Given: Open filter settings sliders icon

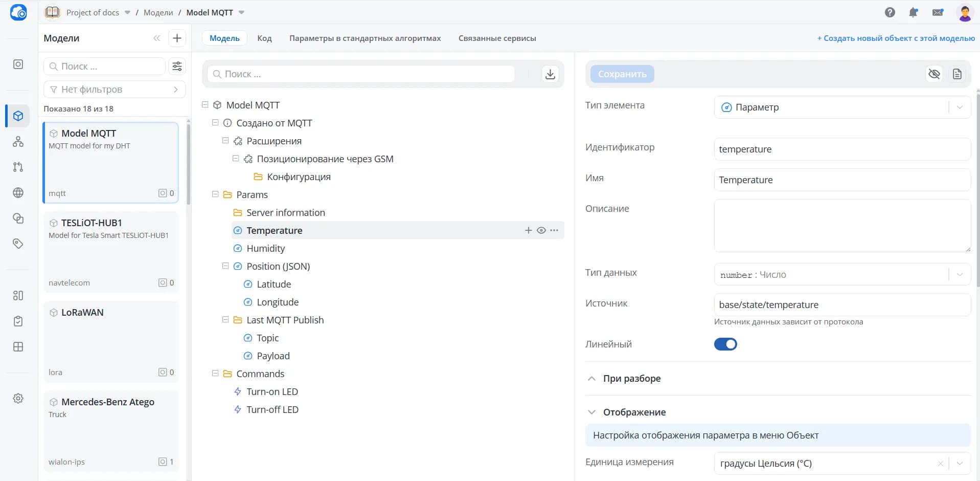Looking at the screenshot, I should (177, 66).
